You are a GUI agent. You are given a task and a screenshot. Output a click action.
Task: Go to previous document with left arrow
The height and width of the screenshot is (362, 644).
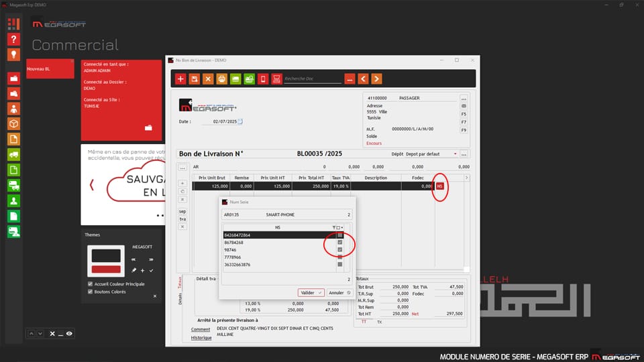[363, 79]
